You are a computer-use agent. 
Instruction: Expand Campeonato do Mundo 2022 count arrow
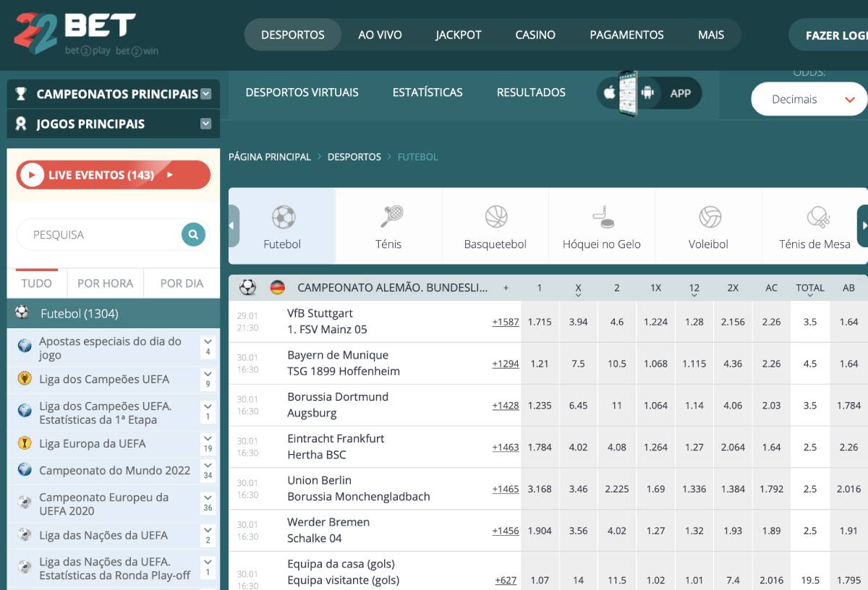pyautogui.click(x=208, y=470)
